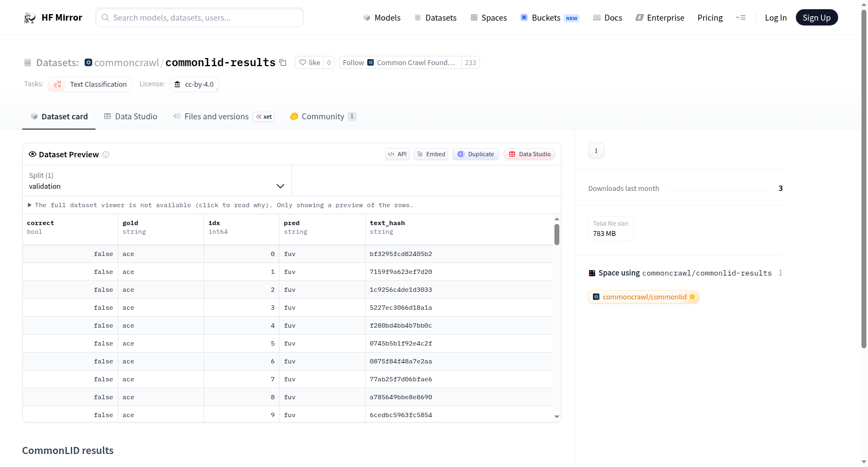The image size is (868, 467).
Task: Click the dataset table vertical scrollbar thumb
Action: tap(557, 234)
